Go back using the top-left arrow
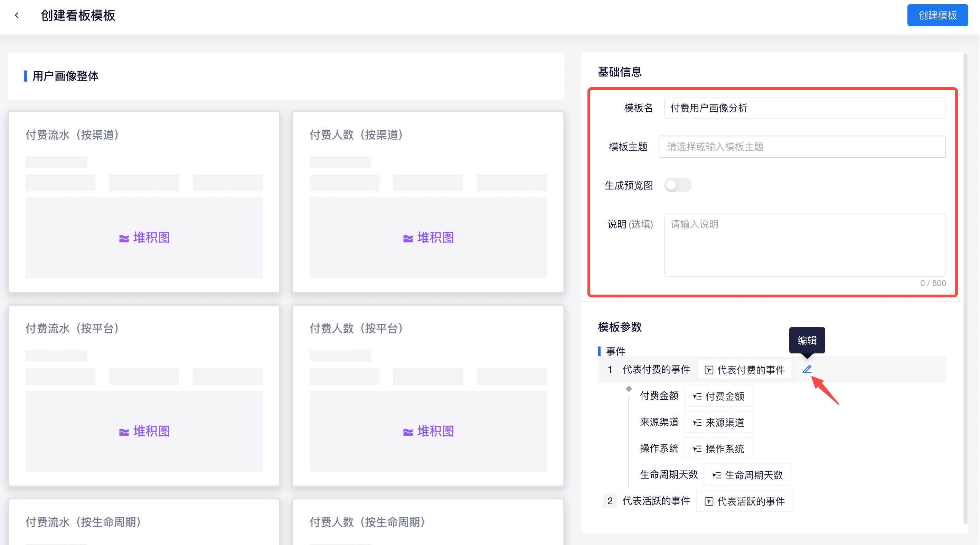 (17, 15)
